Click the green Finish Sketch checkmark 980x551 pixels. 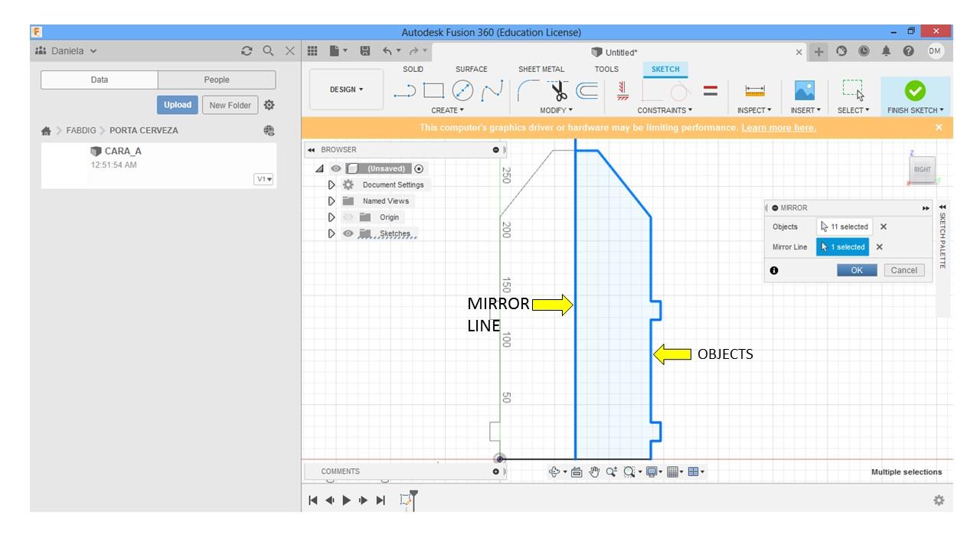915,91
